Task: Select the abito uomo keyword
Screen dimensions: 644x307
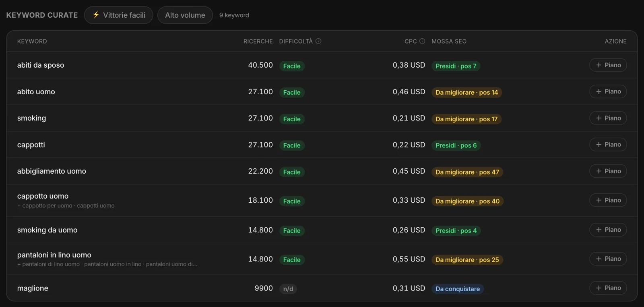Action: 36,91
